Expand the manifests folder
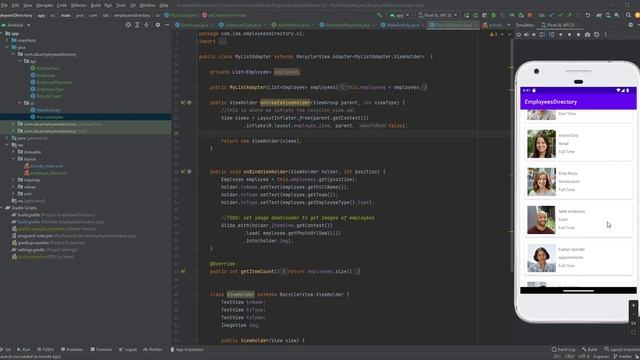Screen dimensions: 640x360 coord(7,40)
